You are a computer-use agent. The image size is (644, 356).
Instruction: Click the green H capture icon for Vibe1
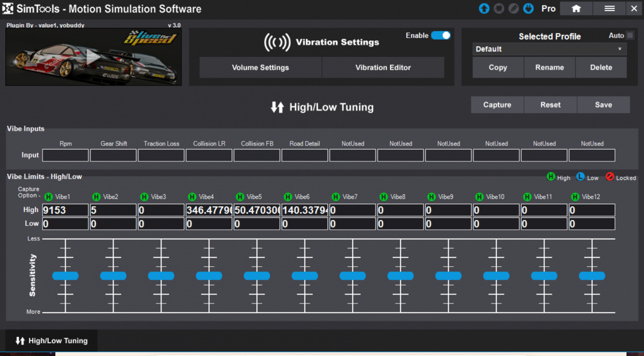(49, 197)
